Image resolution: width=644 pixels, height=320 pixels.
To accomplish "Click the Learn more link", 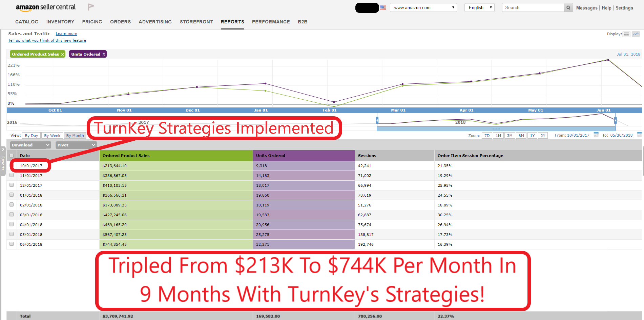I will tap(66, 34).
